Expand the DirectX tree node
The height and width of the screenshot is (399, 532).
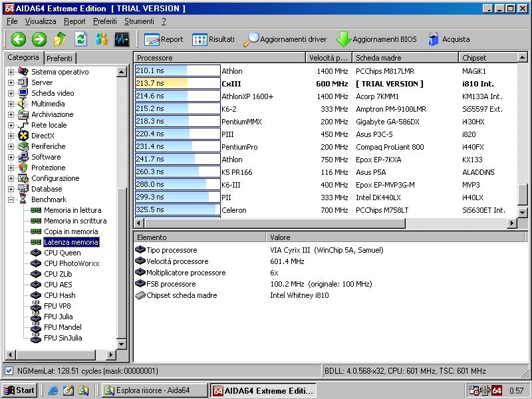tap(11, 136)
